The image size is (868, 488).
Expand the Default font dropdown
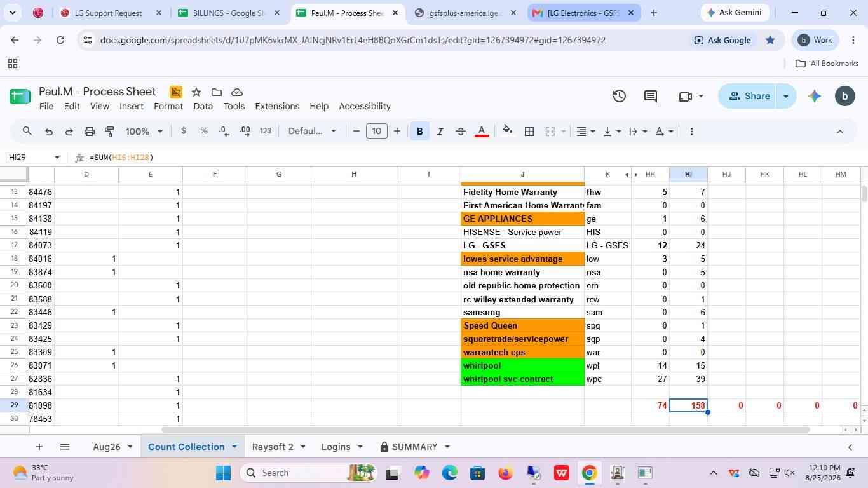pyautogui.click(x=312, y=132)
